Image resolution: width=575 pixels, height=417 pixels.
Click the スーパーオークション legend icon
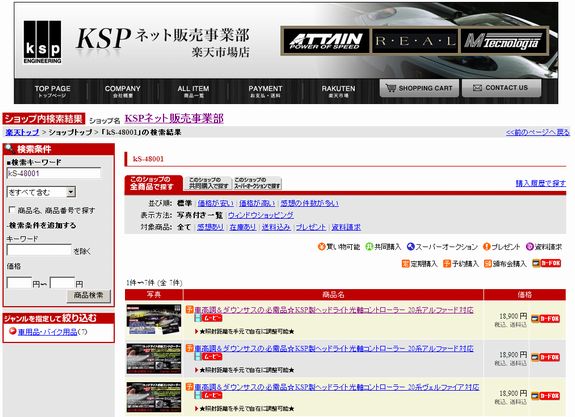(x=410, y=246)
